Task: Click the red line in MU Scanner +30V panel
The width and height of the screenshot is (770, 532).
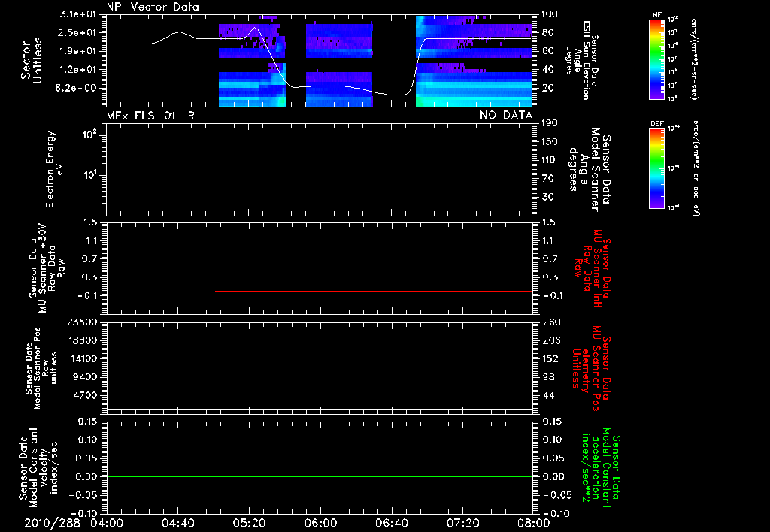Action: coord(374,291)
